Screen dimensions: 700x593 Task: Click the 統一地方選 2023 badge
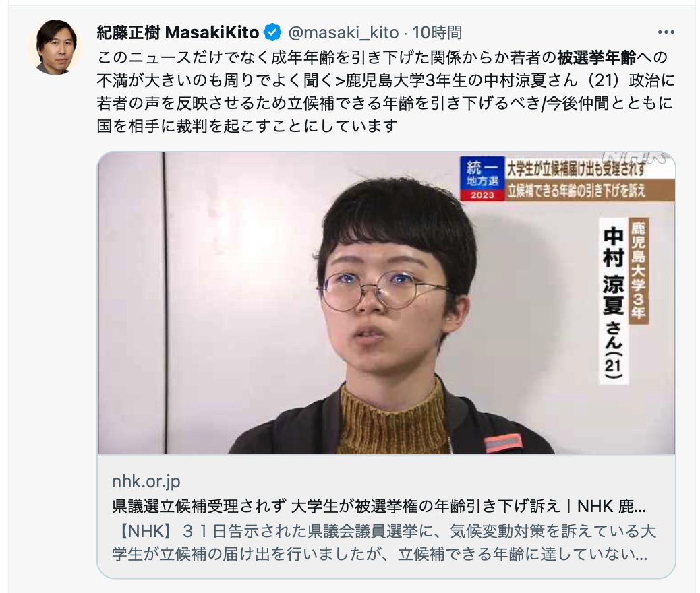(x=482, y=179)
